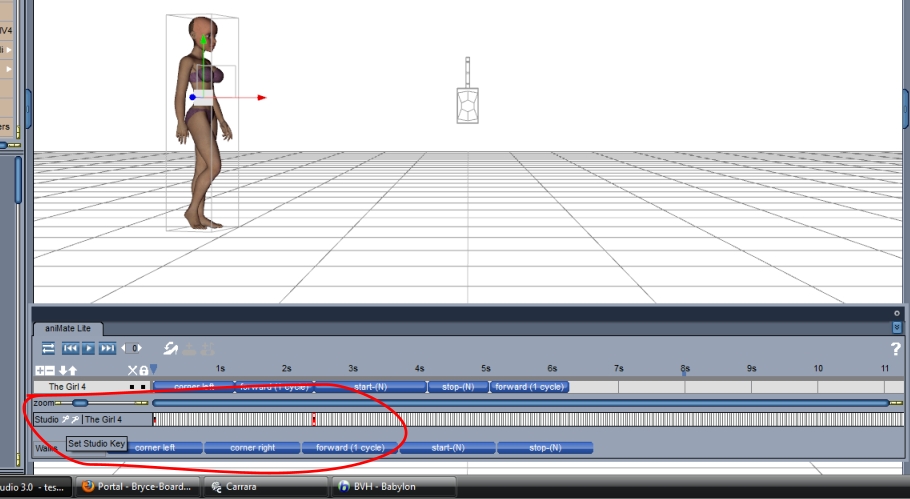This screenshot has height=499, width=910.
Task: Open aniMate help question mark
Action: pyautogui.click(x=895, y=349)
